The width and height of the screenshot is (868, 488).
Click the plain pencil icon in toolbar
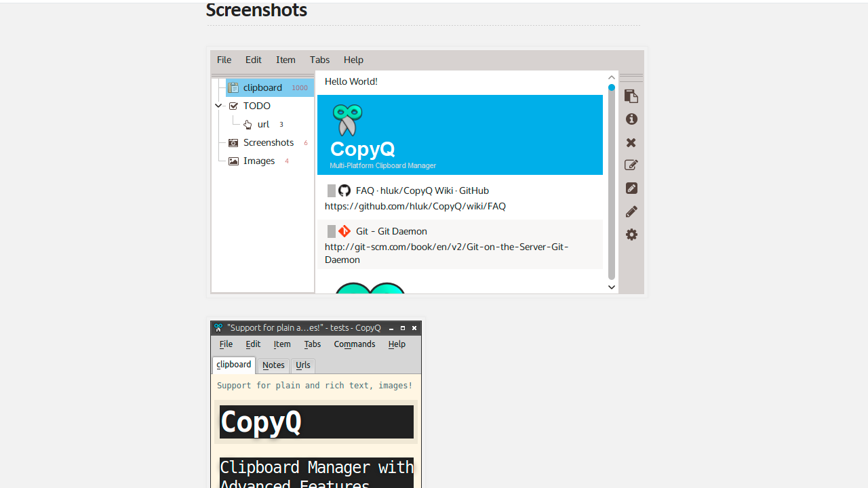pyautogui.click(x=631, y=211)
